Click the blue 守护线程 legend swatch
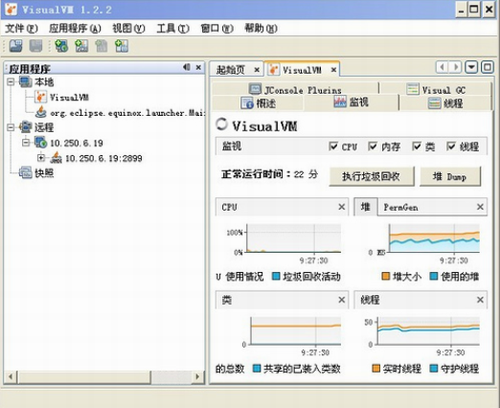The image size is (500, 408). click(434, 368)
